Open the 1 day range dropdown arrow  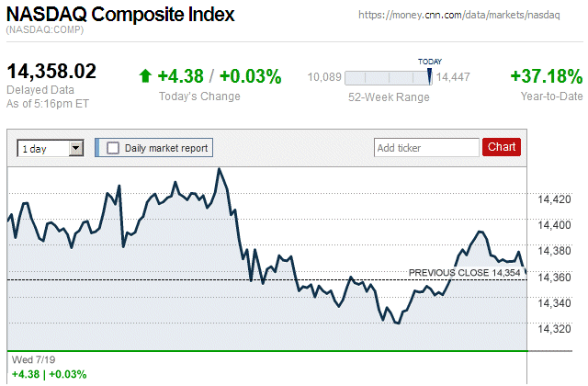point(76,147)
